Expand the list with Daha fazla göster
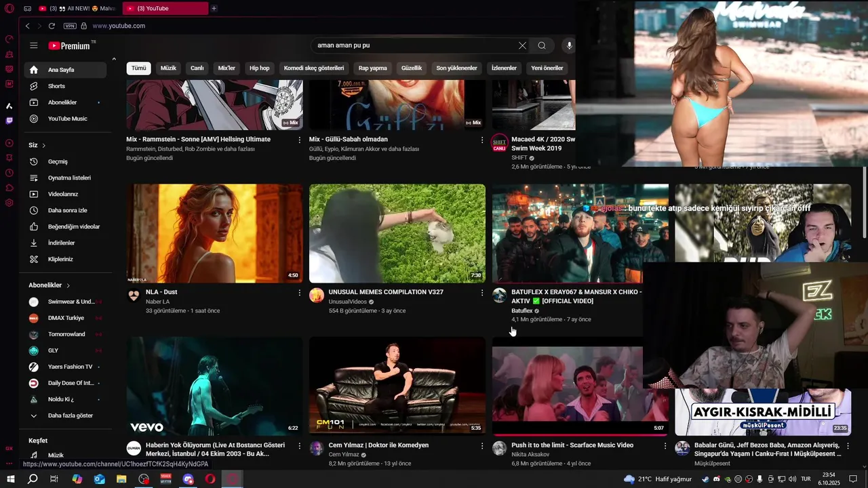This screenshot has height=488, width=868. pyautogui.click(x=65, y=415)
